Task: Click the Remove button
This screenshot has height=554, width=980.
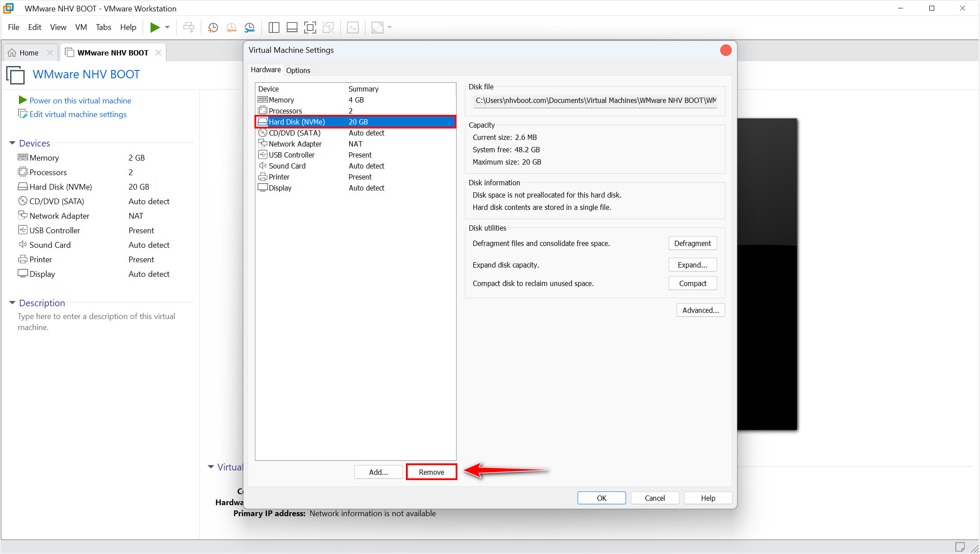Action: click(431, 472)
